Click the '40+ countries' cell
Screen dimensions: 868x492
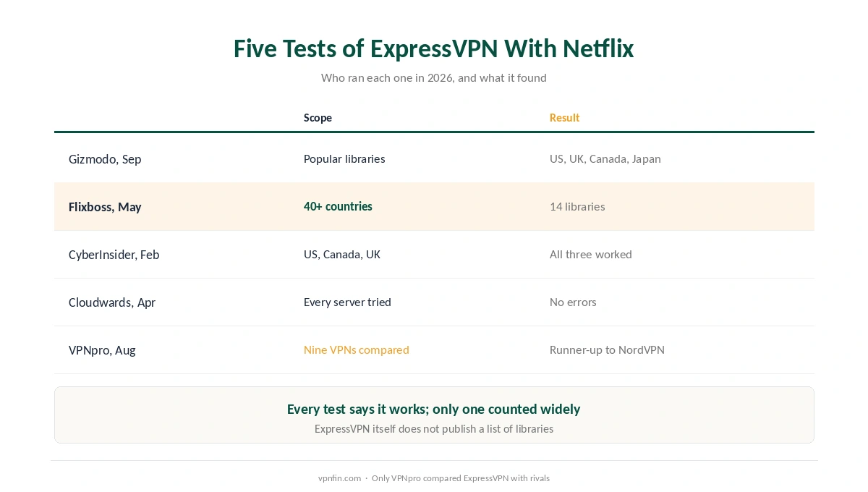click(x=338, y=206)
